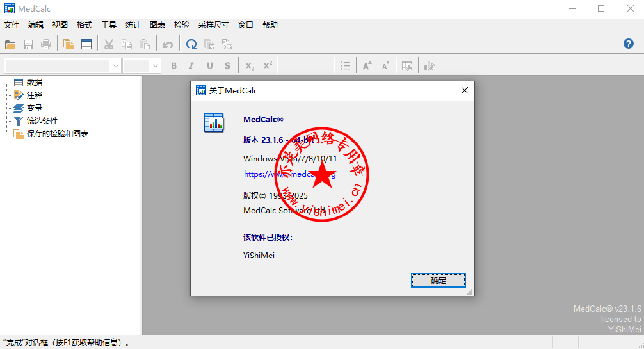
Task: Apply superscript formatting
Action: pyautogui.click(x=268, y=65)
